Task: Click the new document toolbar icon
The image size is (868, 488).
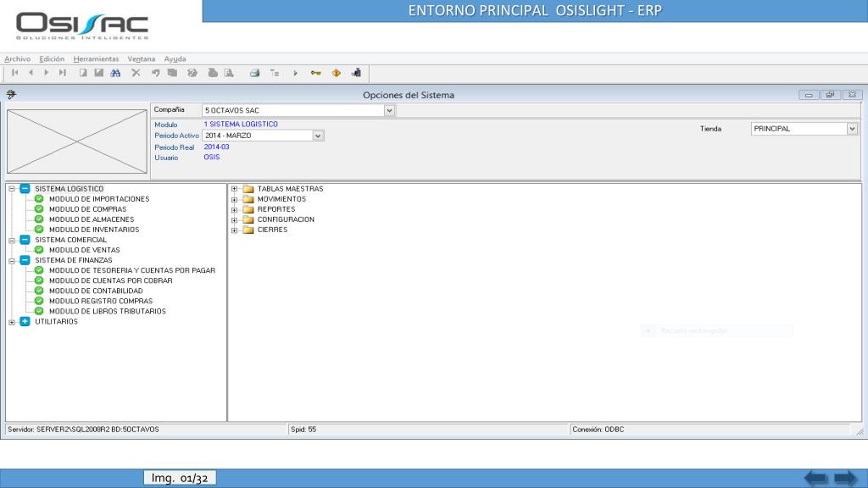Action: point(83,73)
